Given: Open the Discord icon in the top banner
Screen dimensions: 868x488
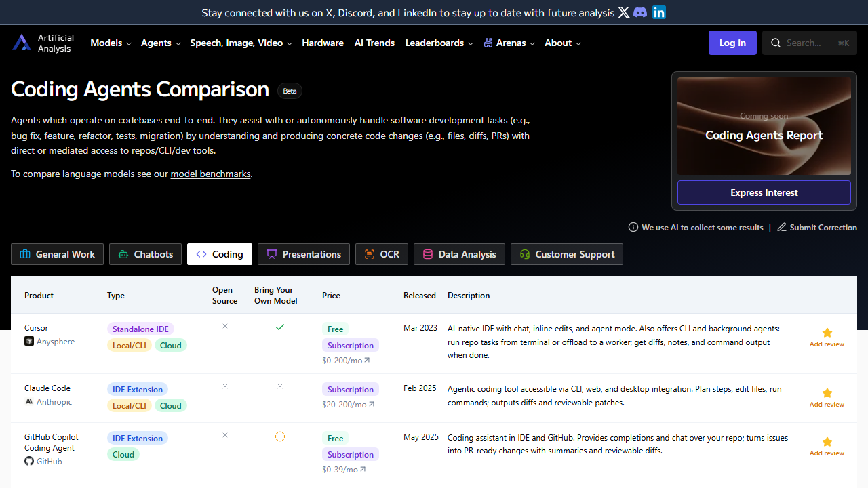Looking at the screenshot, I should [640, 12].
